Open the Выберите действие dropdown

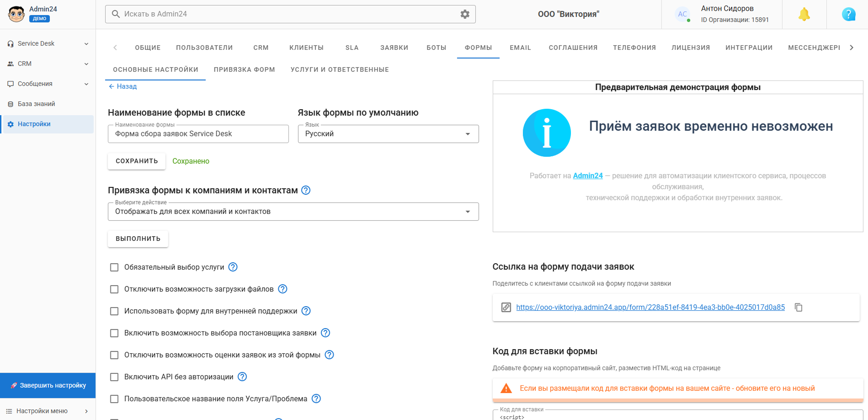(x=293, y=212)
